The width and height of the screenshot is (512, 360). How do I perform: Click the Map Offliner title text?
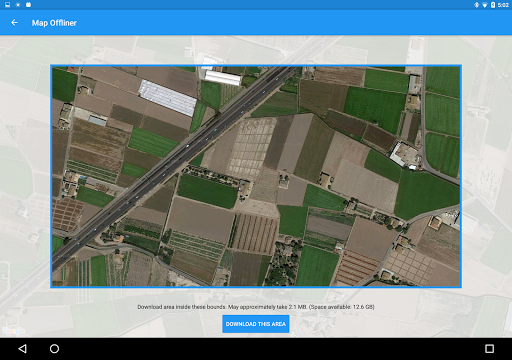coord(54,23)
